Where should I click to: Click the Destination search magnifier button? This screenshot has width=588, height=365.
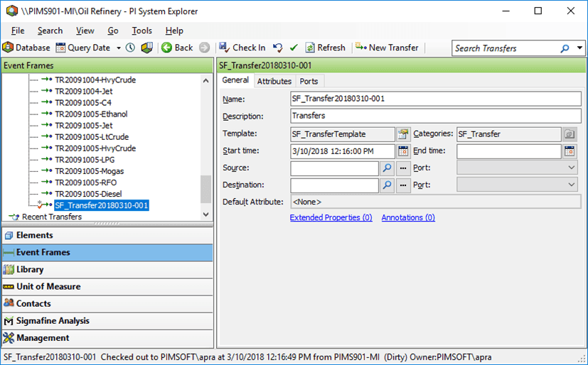(x=387, y=185)
